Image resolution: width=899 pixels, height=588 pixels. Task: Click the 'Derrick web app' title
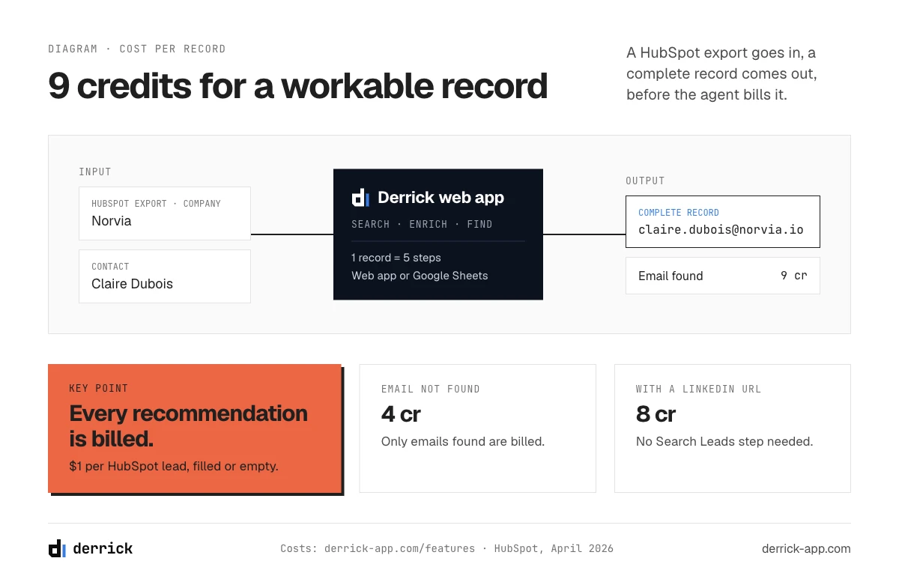pos(441,198)
